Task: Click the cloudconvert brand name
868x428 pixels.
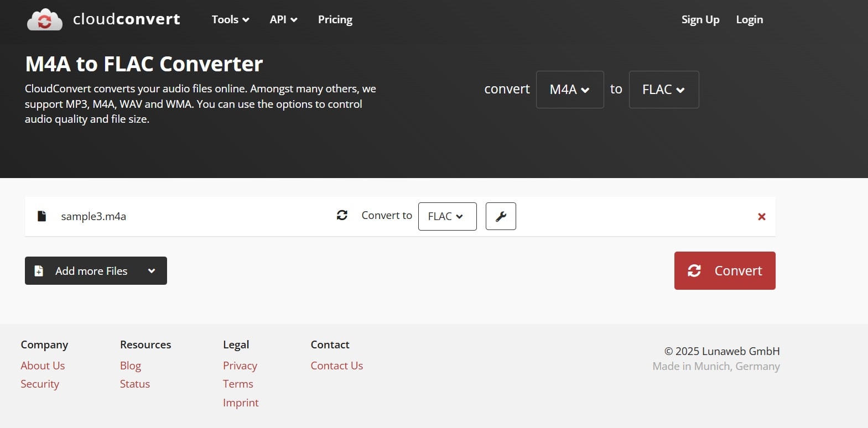Action: tap(127, 19)
